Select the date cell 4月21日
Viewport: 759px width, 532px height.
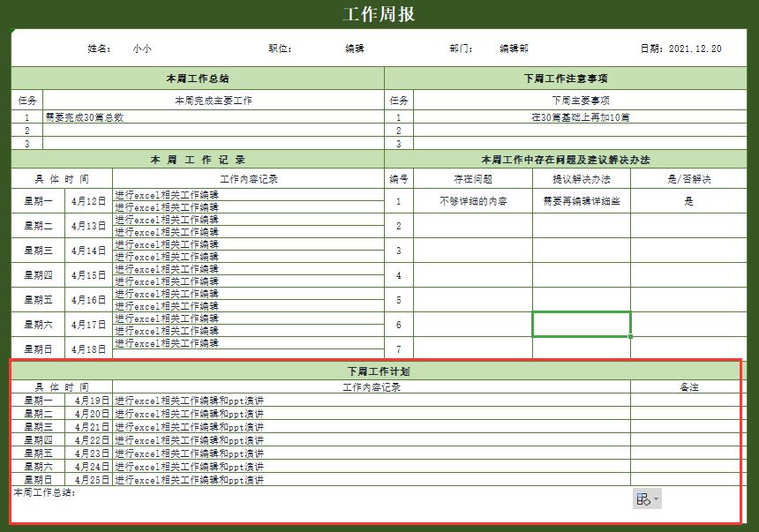pyautogui.click(x=88, y=427)
